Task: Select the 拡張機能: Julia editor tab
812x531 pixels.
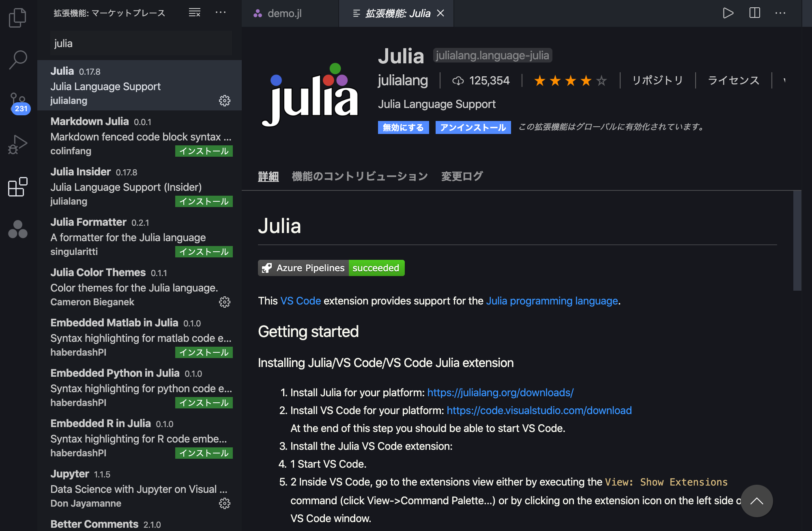Action: pos(396,13)
